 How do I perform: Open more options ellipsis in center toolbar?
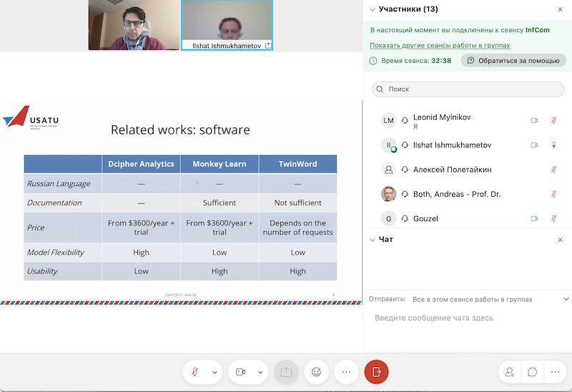pos(346,372)
